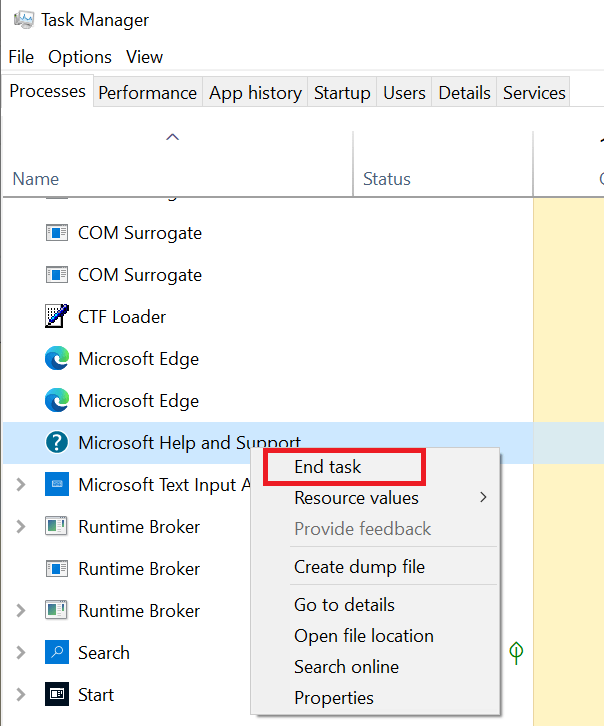Open the View menu
The width and height of the screenshot is (604, 726).
(x=144, y=57)
